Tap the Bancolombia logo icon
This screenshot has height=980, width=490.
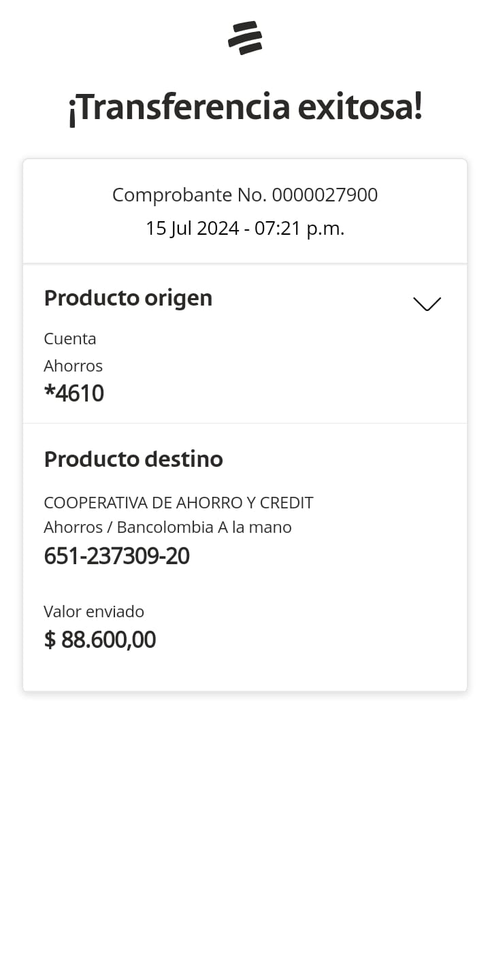[x=245, y=38]
